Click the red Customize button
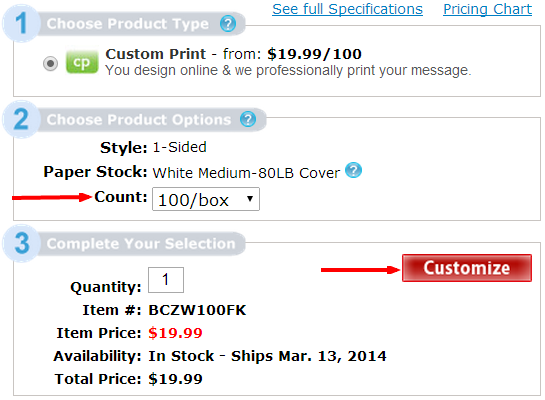The height and width of the screenshot is (400, 545). 467,268
